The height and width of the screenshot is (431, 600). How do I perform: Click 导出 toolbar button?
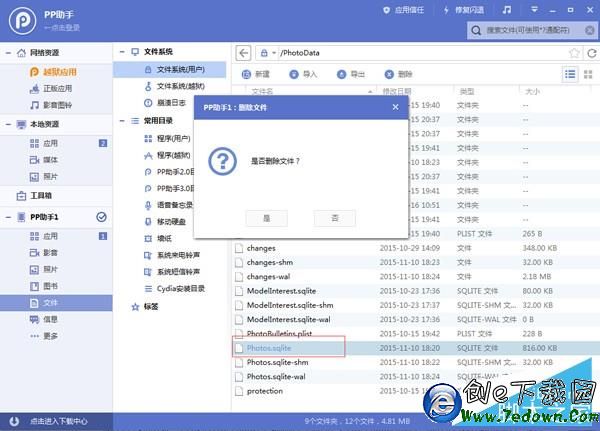pyautogui.click(x=351, y=74)
